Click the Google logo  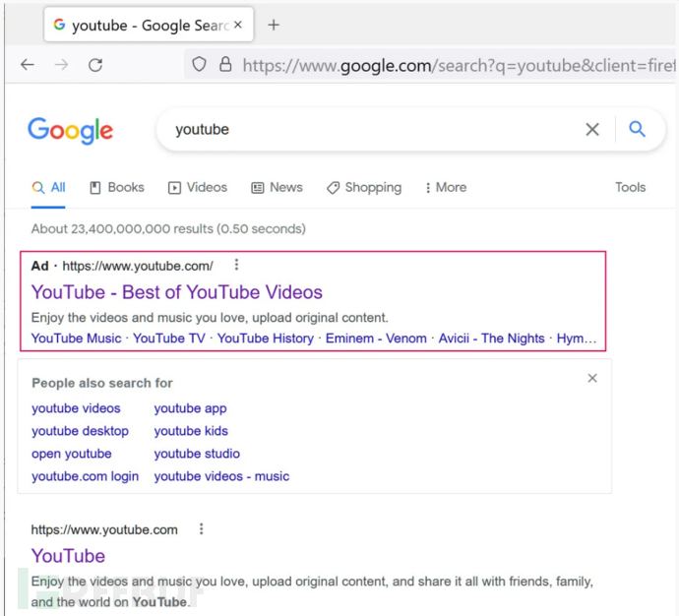70,130
